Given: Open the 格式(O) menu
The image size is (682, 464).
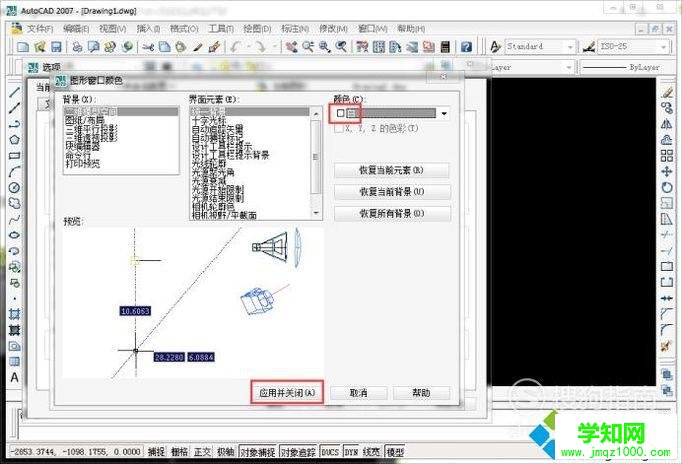Looking at the screenshot, I should (184, 29).
